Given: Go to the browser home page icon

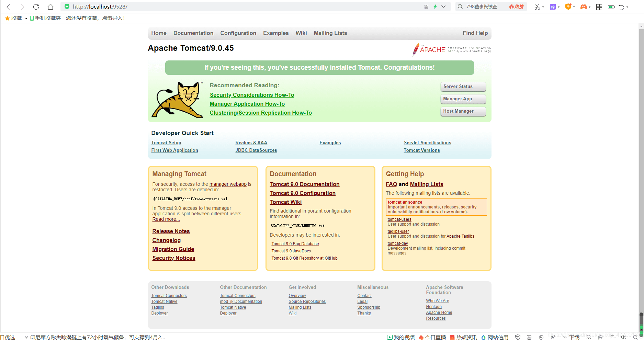Looking at the screenshot, I should (50, 7).
